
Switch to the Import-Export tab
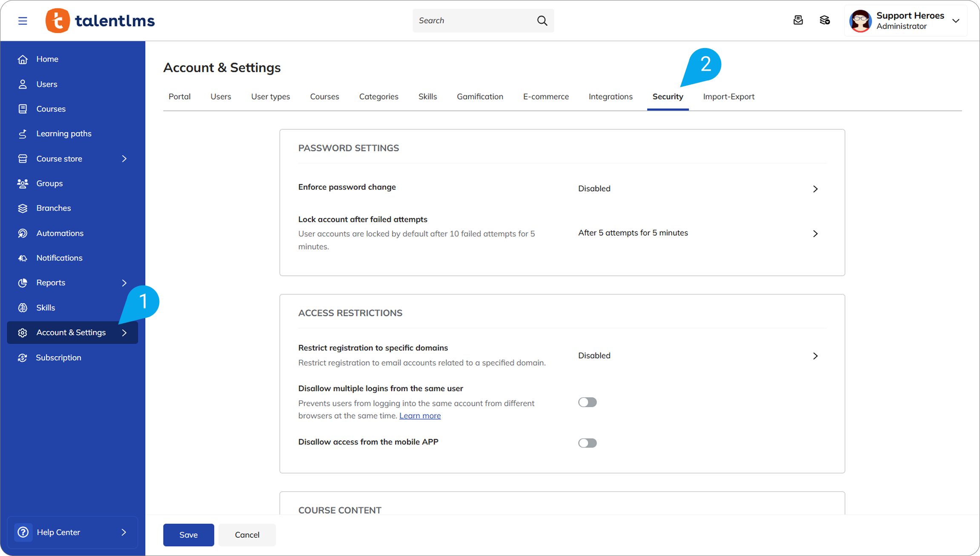pos(728,97)
